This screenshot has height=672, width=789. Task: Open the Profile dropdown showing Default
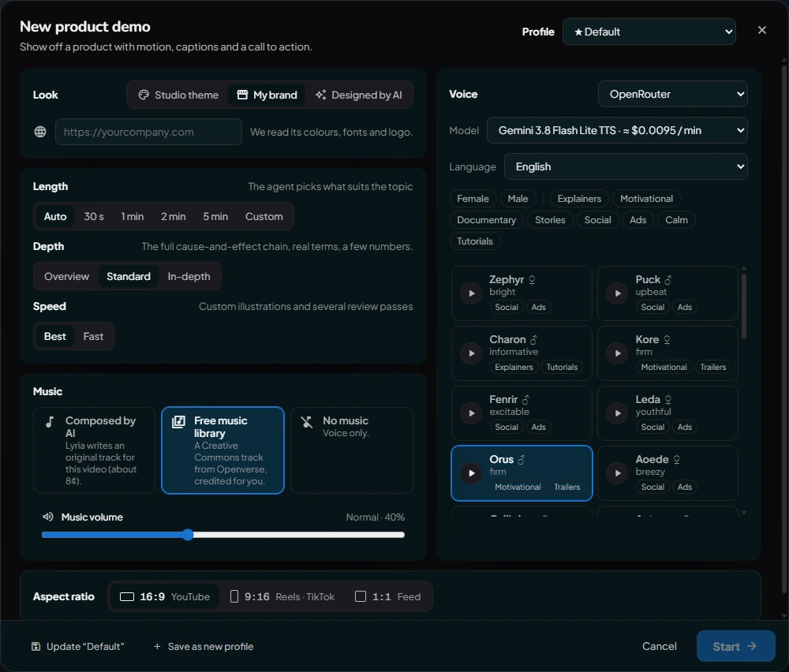[649, 32]
